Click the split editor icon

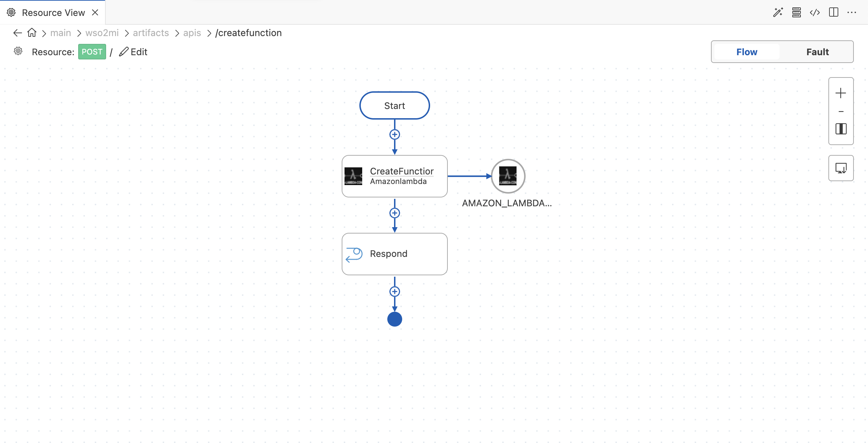834,12
